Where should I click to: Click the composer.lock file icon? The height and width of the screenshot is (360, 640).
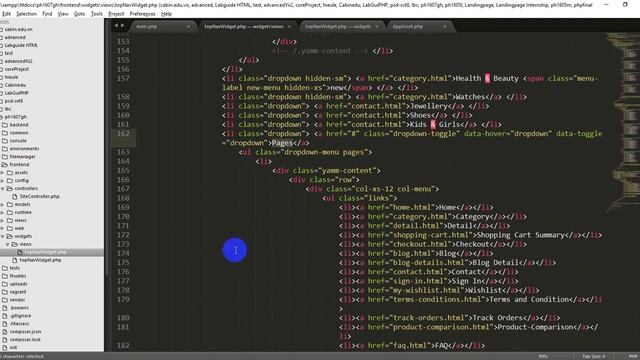(5, 340)
